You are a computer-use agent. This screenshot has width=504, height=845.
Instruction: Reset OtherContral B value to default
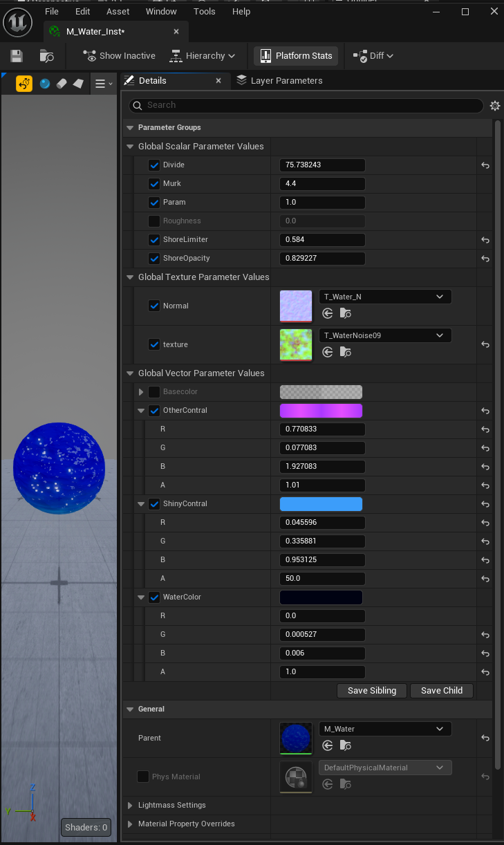tap(485, 467)
